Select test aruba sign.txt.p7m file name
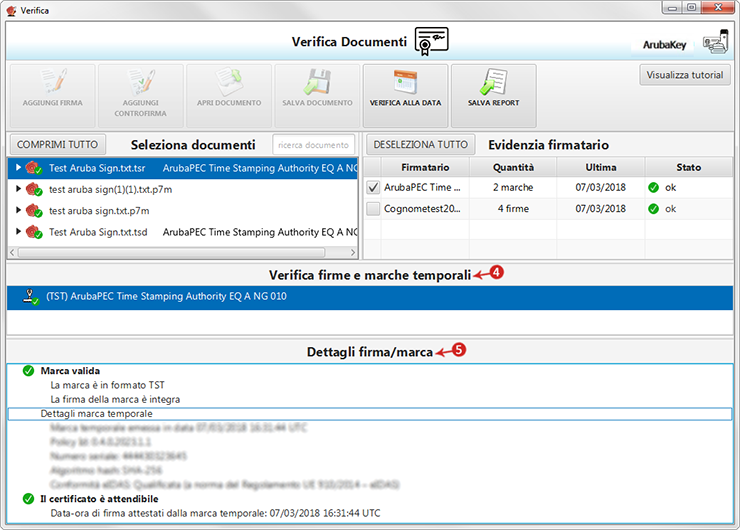This screenshot has height=530, width=740. click(99, 211)
